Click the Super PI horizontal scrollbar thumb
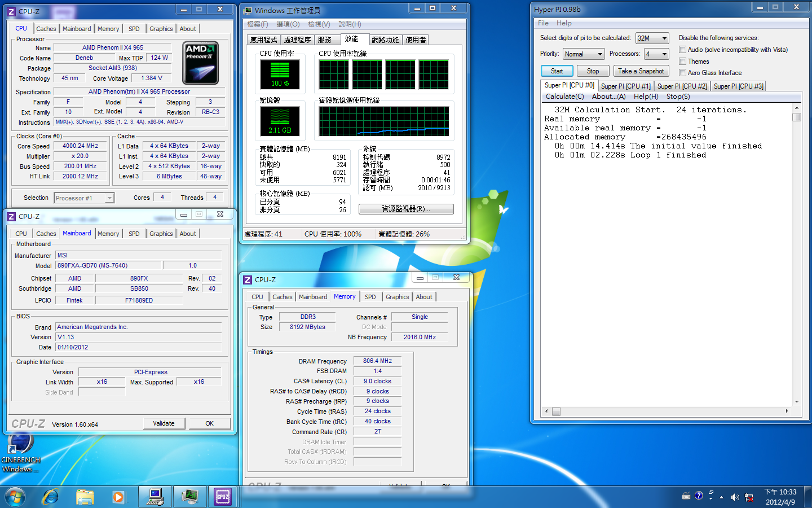Image resolution: width=812 pixels, height=508 pixels. 556,411
